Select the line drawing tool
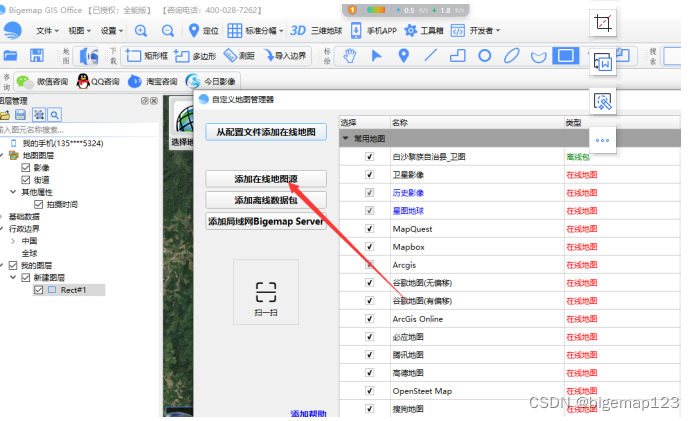Screen dimensions: 694x421 coord(430,56)
